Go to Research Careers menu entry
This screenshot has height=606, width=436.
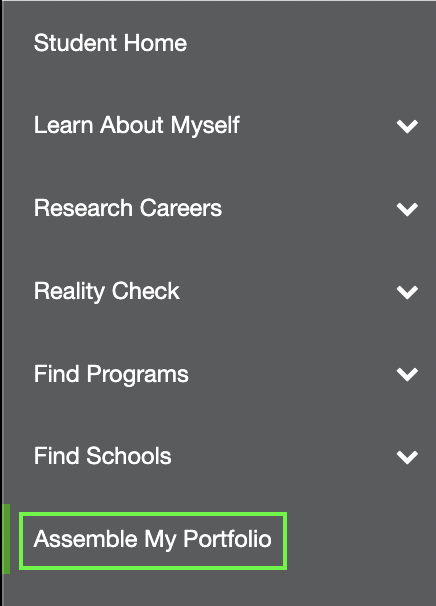coord(128,208)
